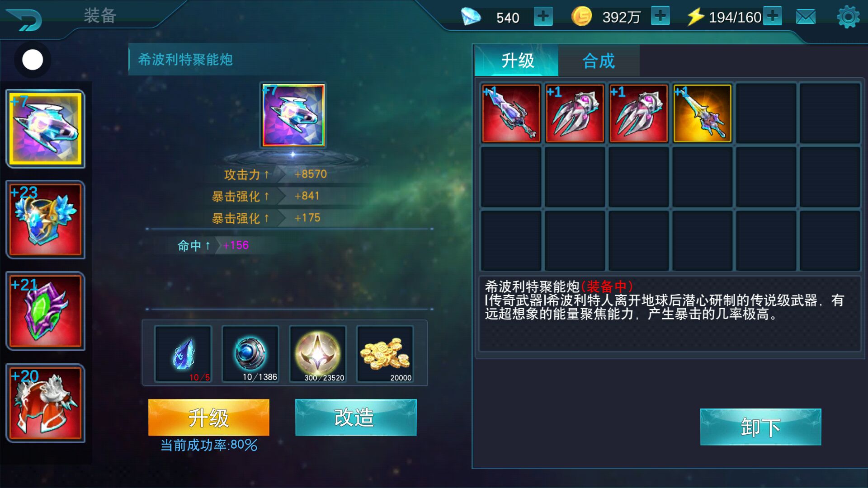Click the back arrow icon
The height and width of the screenshot is (488, 868).
click(25, 20)
